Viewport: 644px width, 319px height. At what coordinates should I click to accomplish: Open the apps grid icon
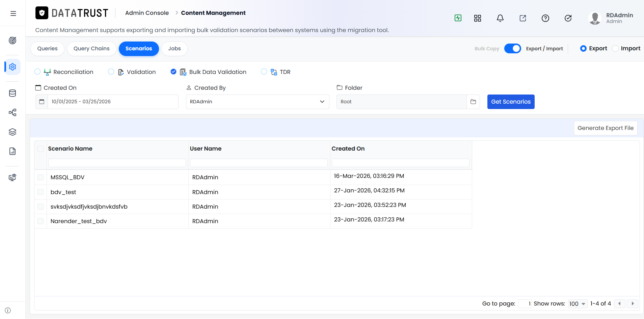tap(478, 18)
